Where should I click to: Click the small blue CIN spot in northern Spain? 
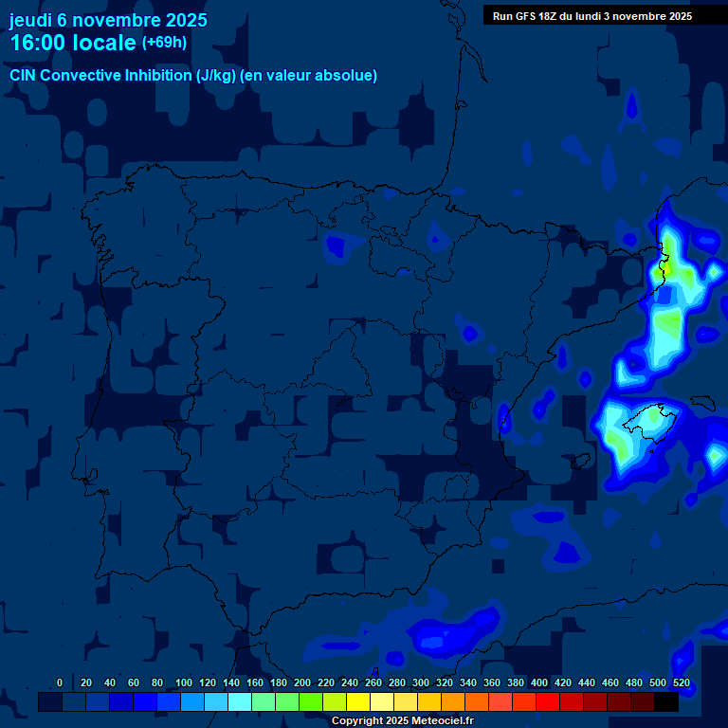pyautogui.click(x=334, y=246)
